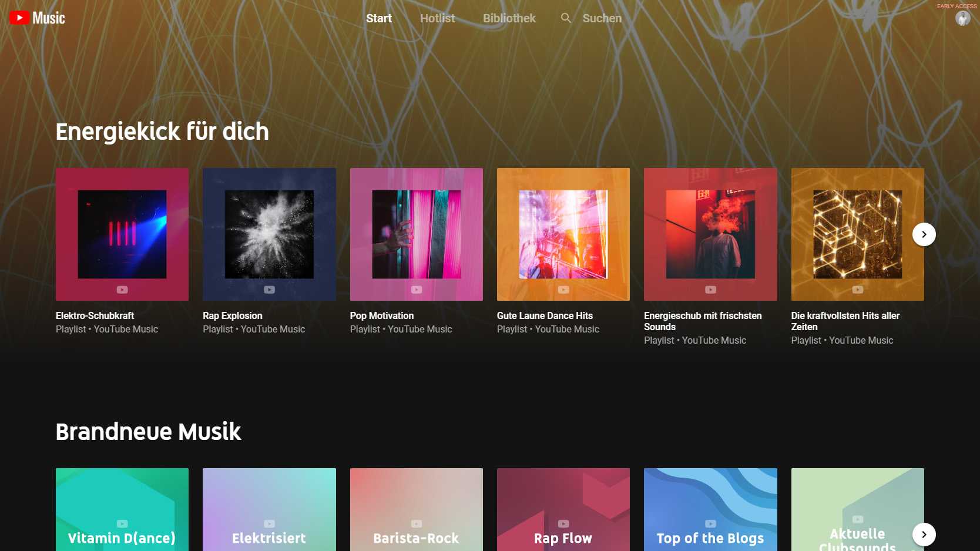Open the Rap Explosion playlist cover
The width and height of the screenshot is (980, 551).
[269, 234]
